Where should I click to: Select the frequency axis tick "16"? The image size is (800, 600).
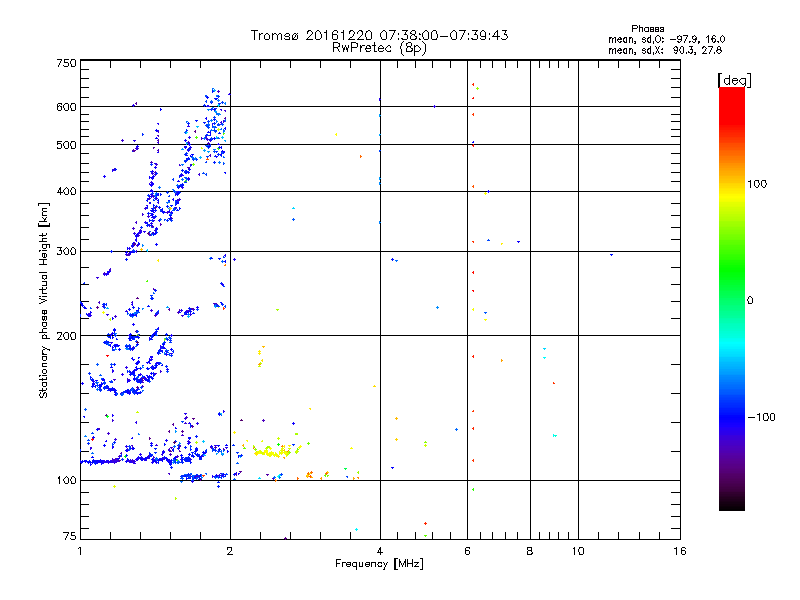tap(680, 551)
